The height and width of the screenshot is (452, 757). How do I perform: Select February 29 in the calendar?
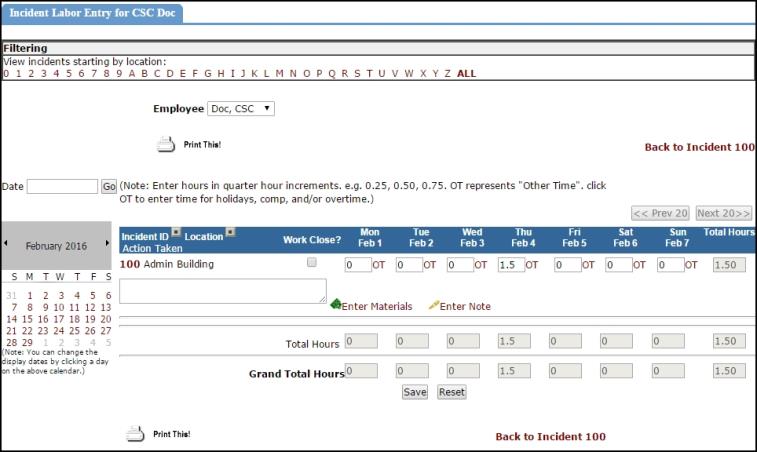tap(28, 342)
